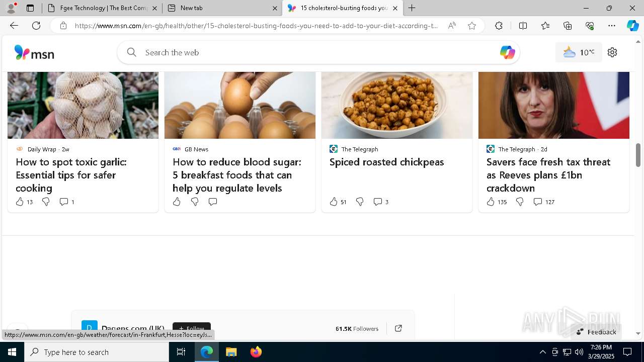Click the eggs carton thumbnail
The width and height of the screenshot is (644, 362).
click(240, 105)
